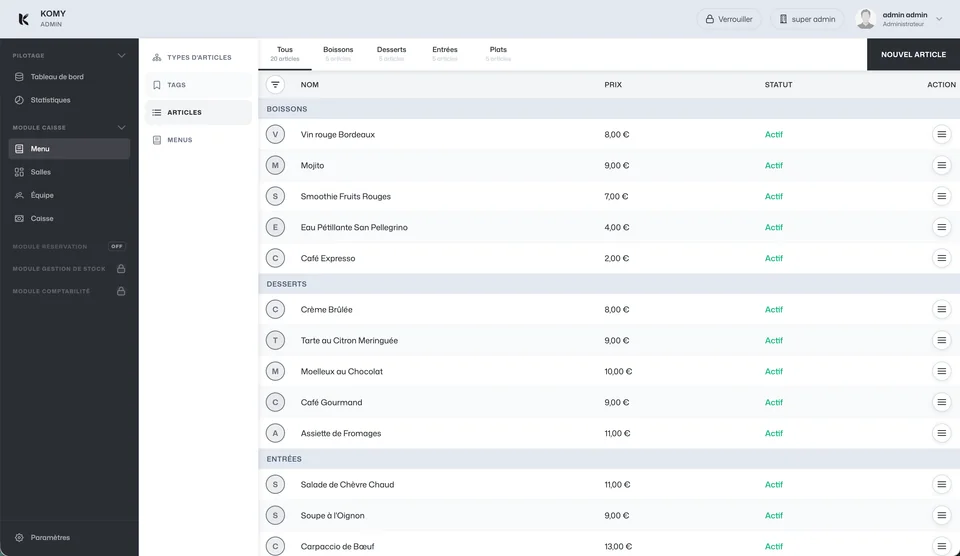
Task: Sort by the STATUT column header
Action: 778,85
